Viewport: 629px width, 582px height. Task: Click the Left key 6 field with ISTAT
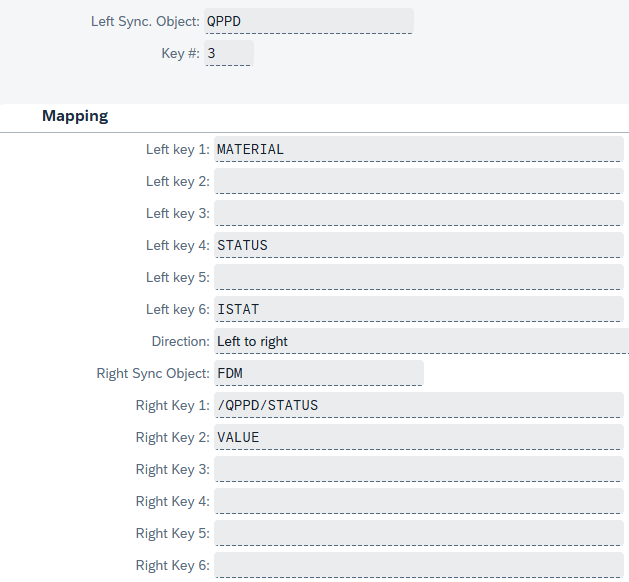[x=418, y=309]
